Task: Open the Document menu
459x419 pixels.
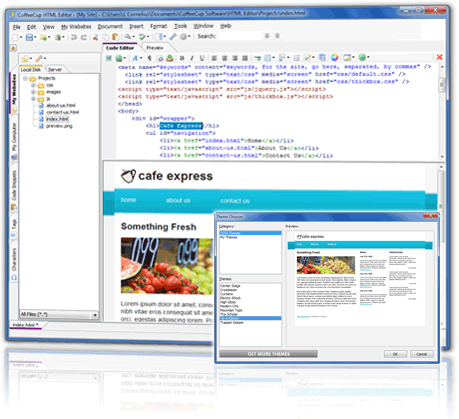Action: [110, 26]
